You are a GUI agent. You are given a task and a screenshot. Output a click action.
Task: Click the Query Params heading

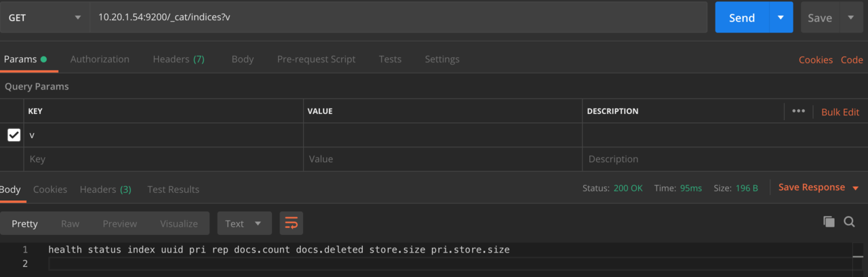tap(37, 87)
